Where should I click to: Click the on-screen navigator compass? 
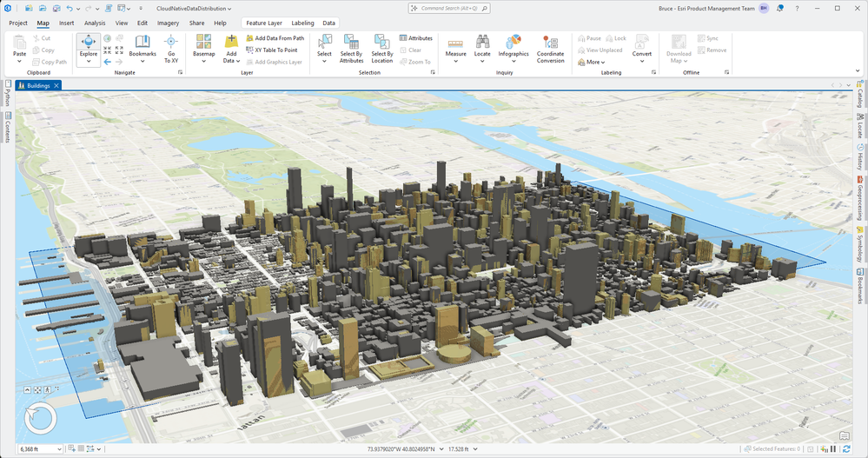[x=40, y=417]
